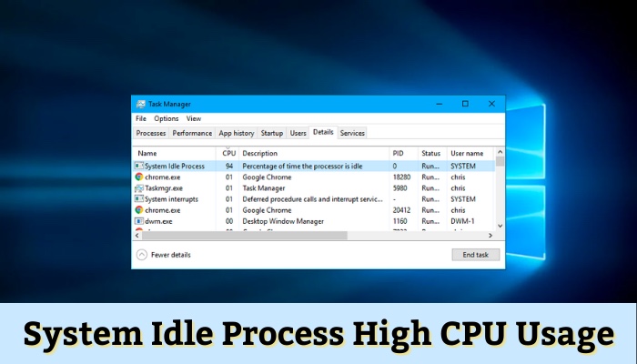Click the dwm.exe row icon
637x364 pixels.
pyautogui.click(x=139, y=221)
